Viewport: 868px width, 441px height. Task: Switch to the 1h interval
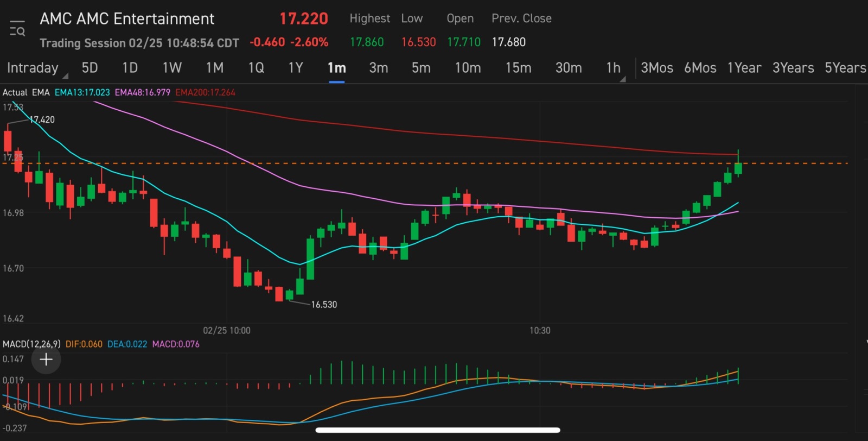613,68
